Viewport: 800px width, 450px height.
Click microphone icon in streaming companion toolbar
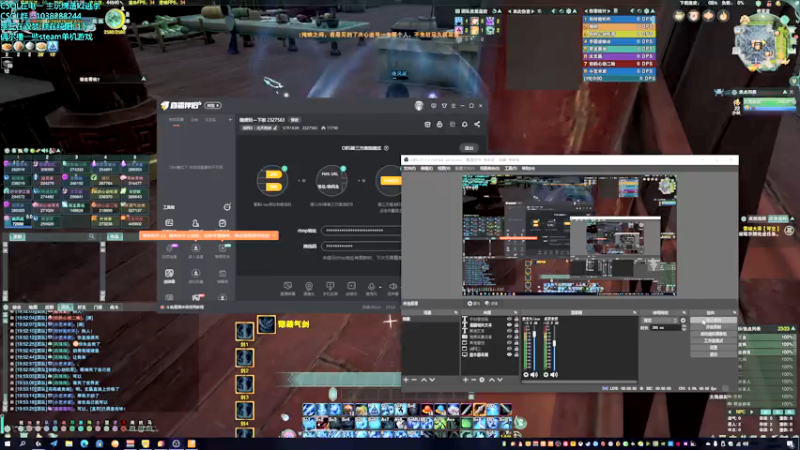point(371,286)
